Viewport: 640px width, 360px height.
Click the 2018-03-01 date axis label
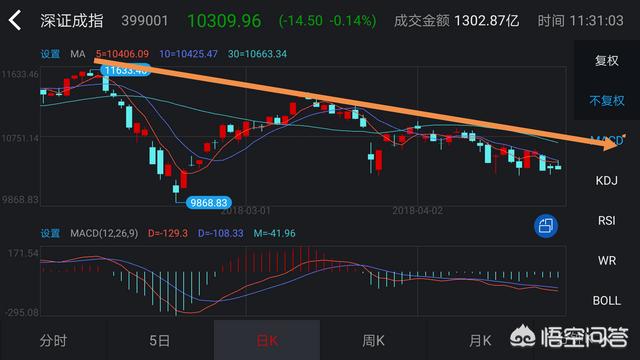pos(245,211)
